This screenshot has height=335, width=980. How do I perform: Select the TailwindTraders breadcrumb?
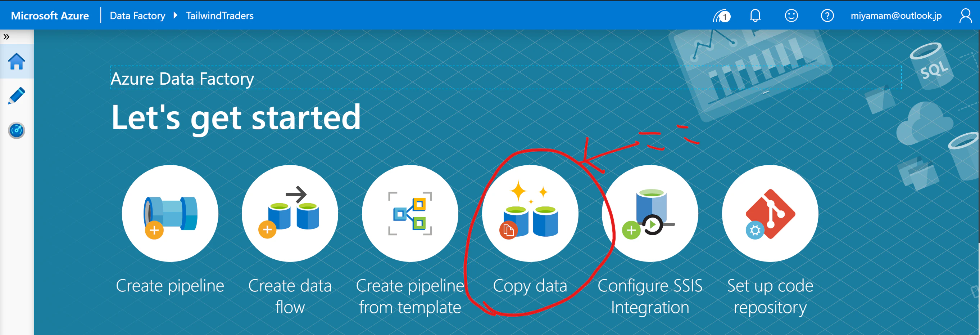219,15
